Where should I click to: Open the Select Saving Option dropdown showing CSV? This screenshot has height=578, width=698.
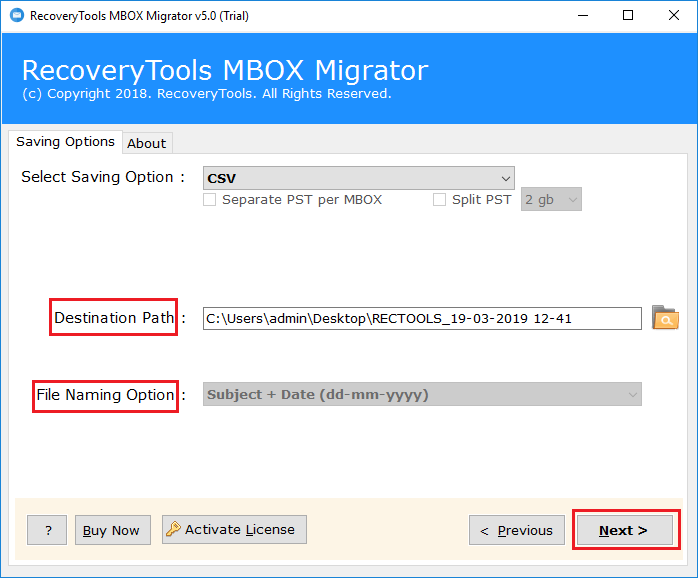pyautogui.click(x=359, y=178)
